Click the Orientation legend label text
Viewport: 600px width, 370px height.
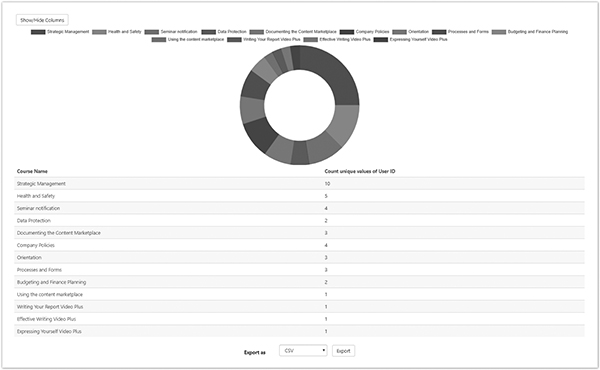[x=418, y=32]
